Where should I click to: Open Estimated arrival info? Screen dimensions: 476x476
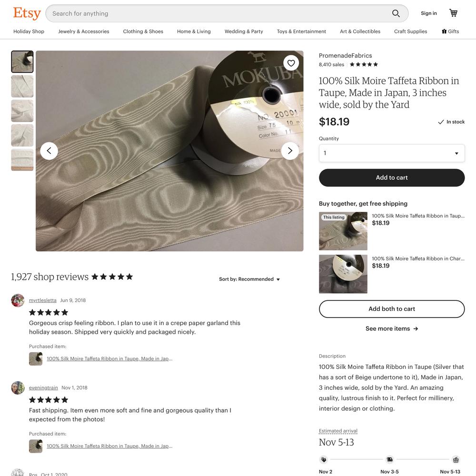(338, 431)
